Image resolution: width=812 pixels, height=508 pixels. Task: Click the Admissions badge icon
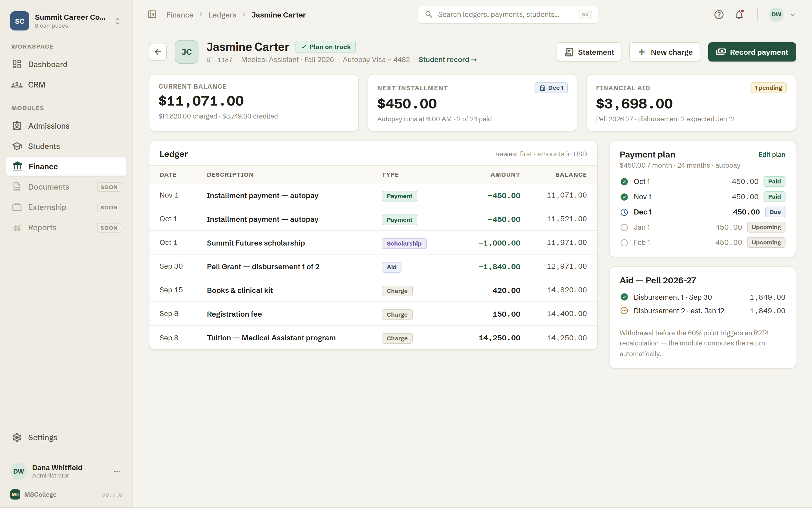click(x=17, y=126)
